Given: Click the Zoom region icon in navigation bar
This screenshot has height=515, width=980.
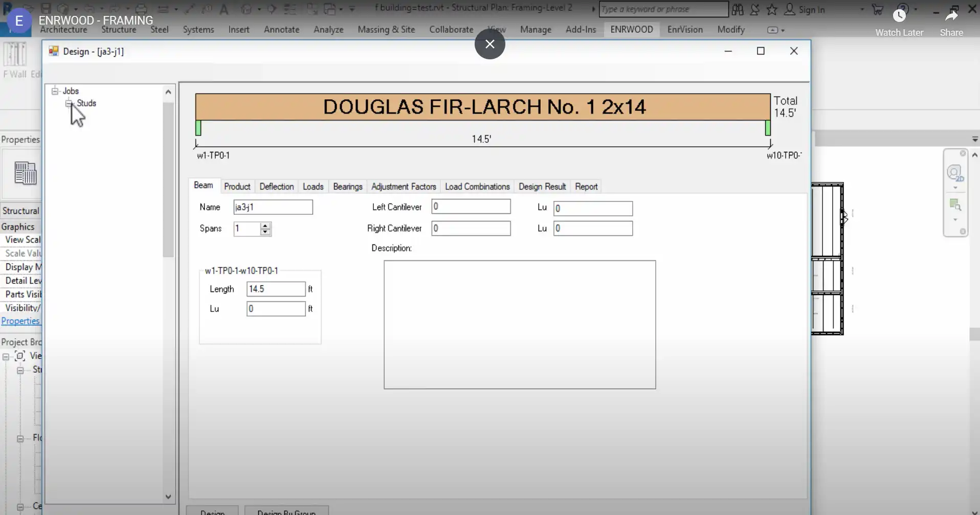Looking at the screenshot, I should pos(955,205).
